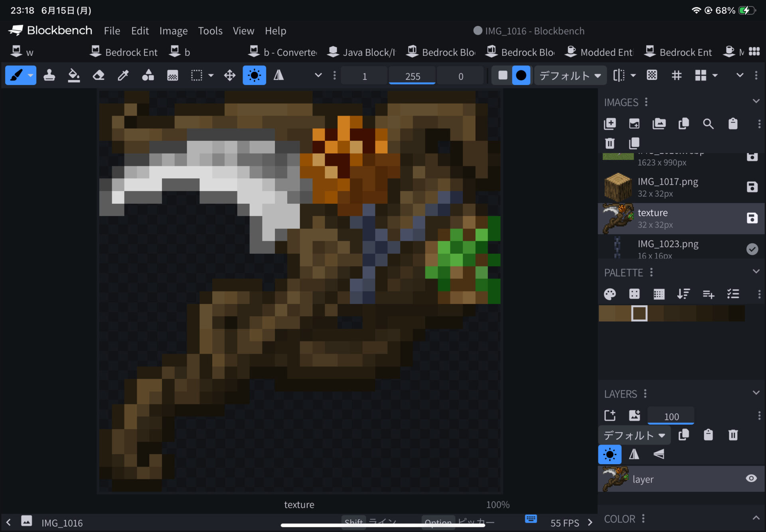Toggle visibility of the layer row
Viewport: 766px width, 532px height.
pos(751,479)
